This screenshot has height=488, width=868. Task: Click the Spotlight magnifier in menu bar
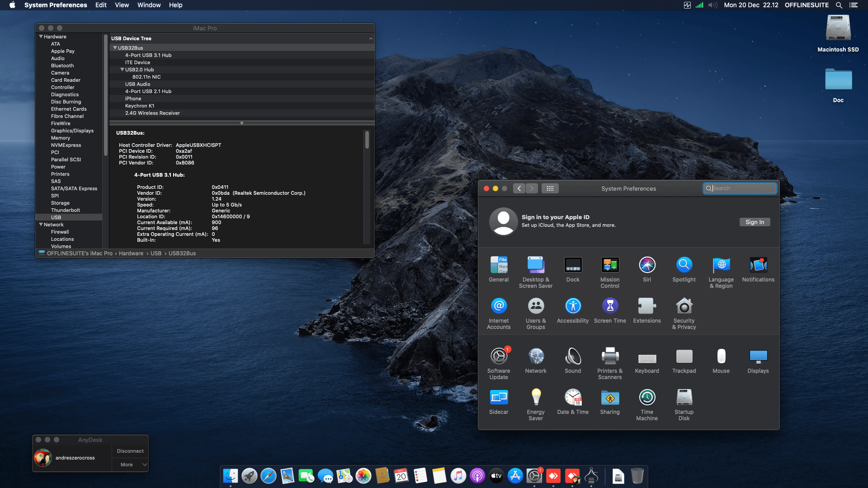[x=839, y=5]
